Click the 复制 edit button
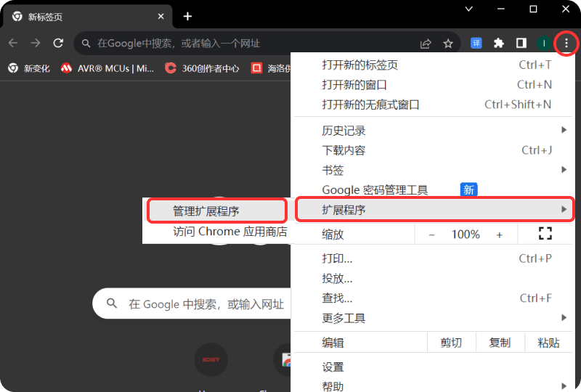The height and width of the screenshot is (392, 581). pyautogui.click(x=500, y=343)
